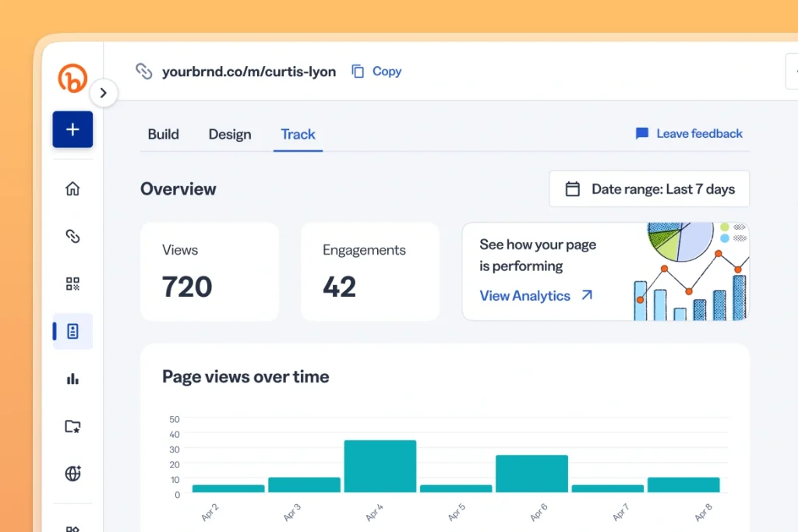Click the Apr 2 bar in chart
Viewport: 798px width, 532px height.
click(228, 488)
